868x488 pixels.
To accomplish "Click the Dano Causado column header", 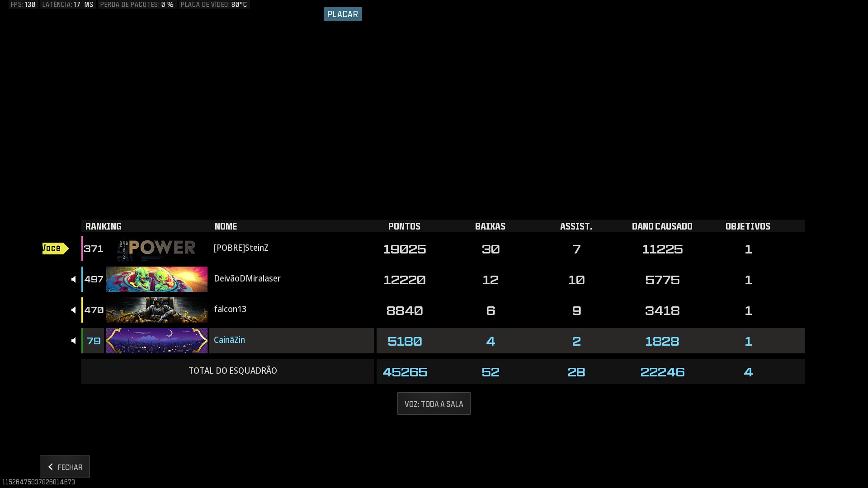I will pos(662,226).
